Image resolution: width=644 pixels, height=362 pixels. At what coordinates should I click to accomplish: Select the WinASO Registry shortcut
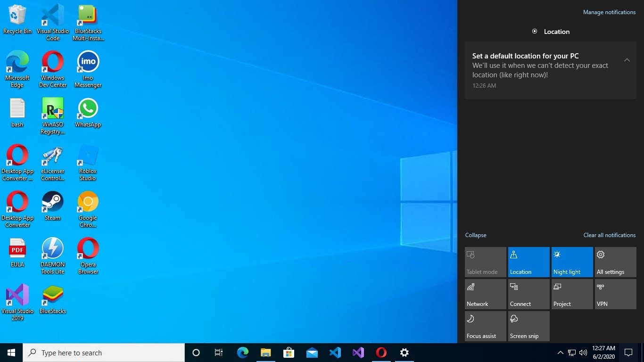pos(53,116)
